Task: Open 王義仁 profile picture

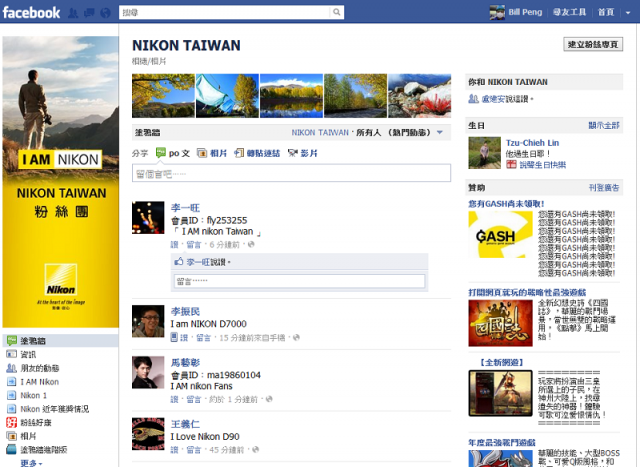Action: (148, 434)
